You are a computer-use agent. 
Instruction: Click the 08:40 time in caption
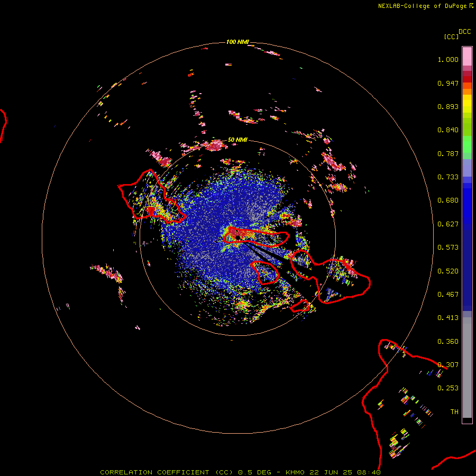pos(369,472)
